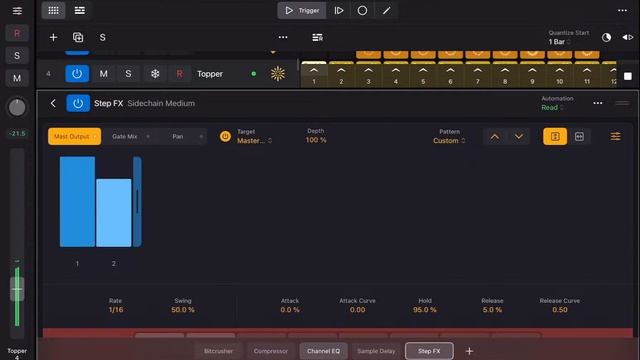This screenshot has width=640, height=360.
Task: Open the Sidechain Medium preset name
Action: pyautogui.click(x=161, y=103)
